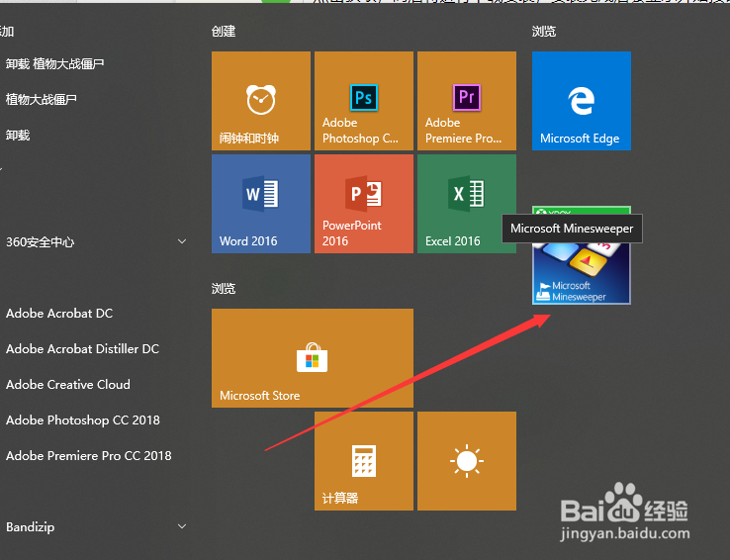Open Adobe Photoshop CC 2018 list entry
The width and height of the screenshot is (730, 560).
coord(83,420)
